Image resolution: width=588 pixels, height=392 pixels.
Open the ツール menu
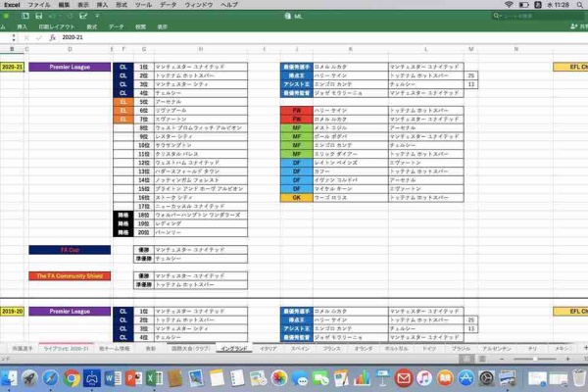pos(143,5)
